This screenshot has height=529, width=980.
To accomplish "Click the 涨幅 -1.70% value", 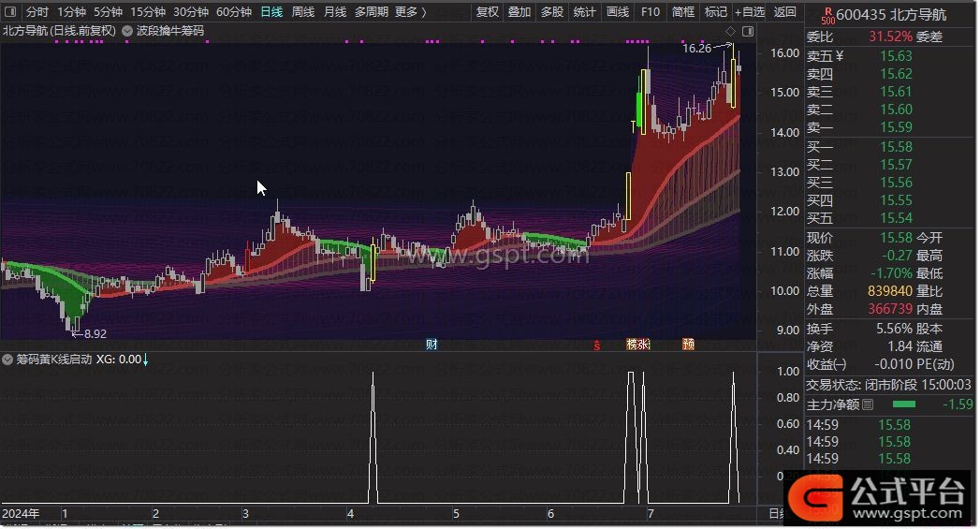I will tap(891, 273).
